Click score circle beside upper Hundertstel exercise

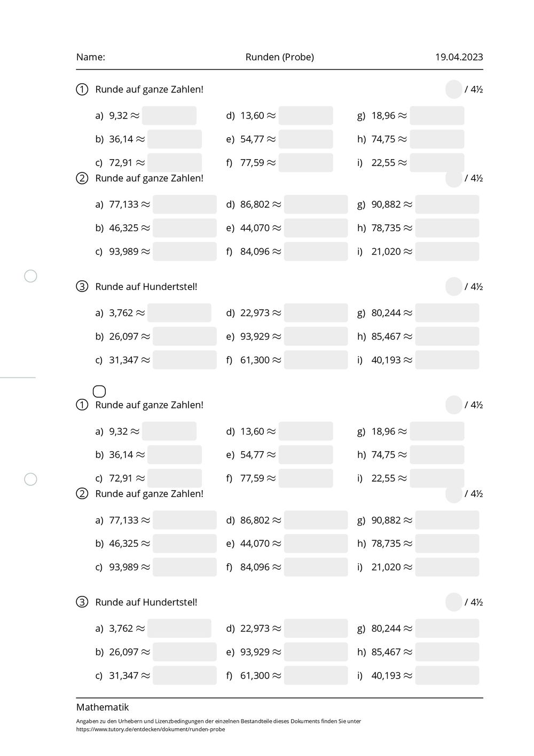(x=454, y=287)
